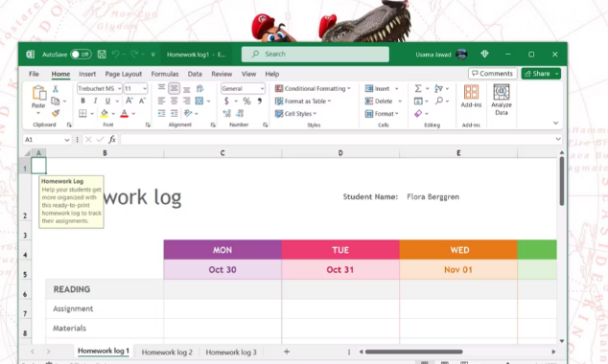Click the Accounting dollar format icon
Viewport: 608px width, 364px height.
pyautogui.click(x=226, y=102)
